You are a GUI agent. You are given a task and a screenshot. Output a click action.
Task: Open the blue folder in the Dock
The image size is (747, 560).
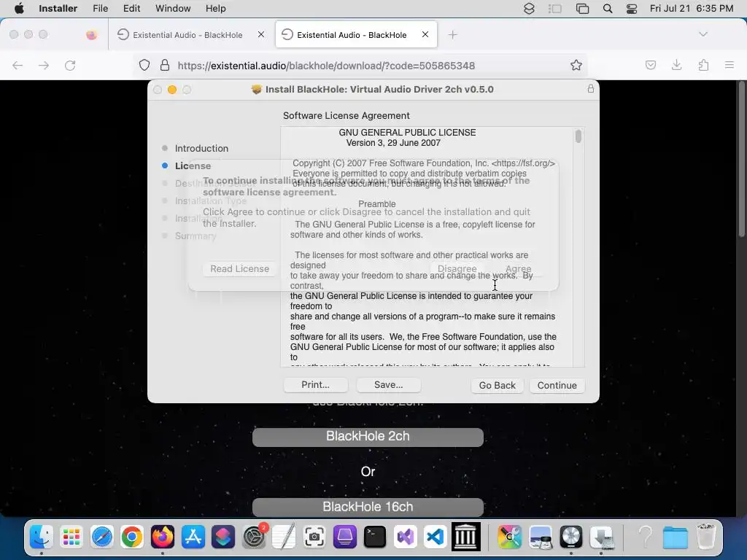point(675,537)
